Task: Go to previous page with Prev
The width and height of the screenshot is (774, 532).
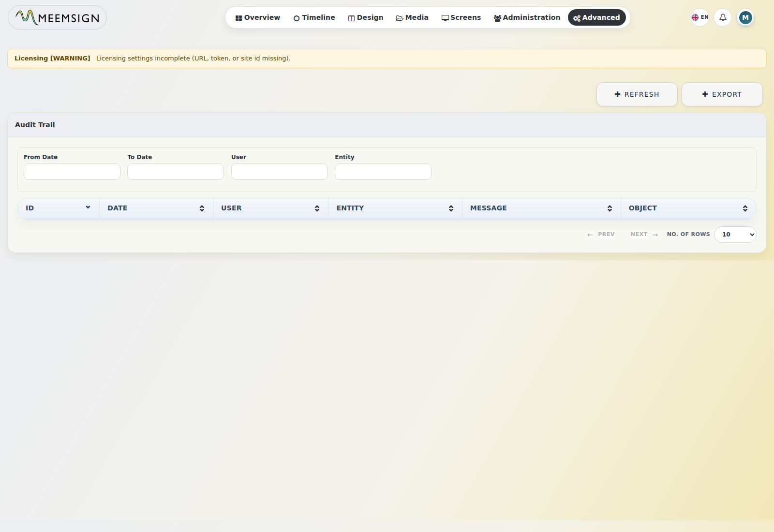Action: 601,235
